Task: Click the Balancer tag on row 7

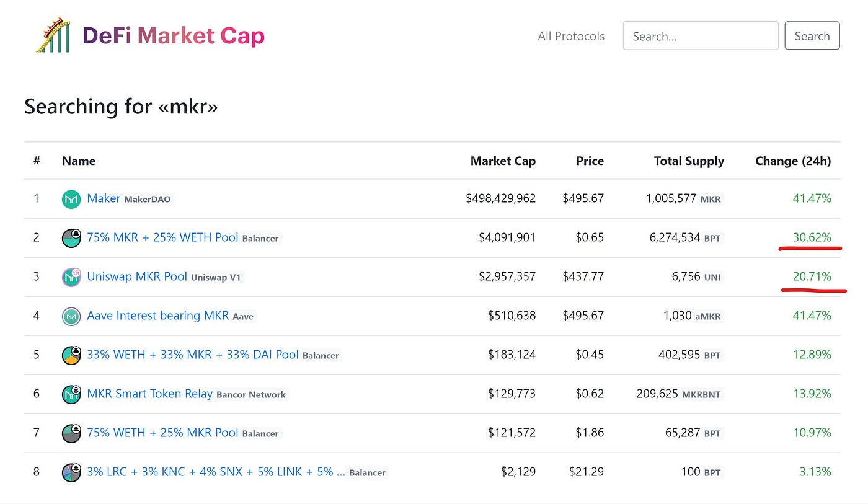Action: click(x=260, y=434)
